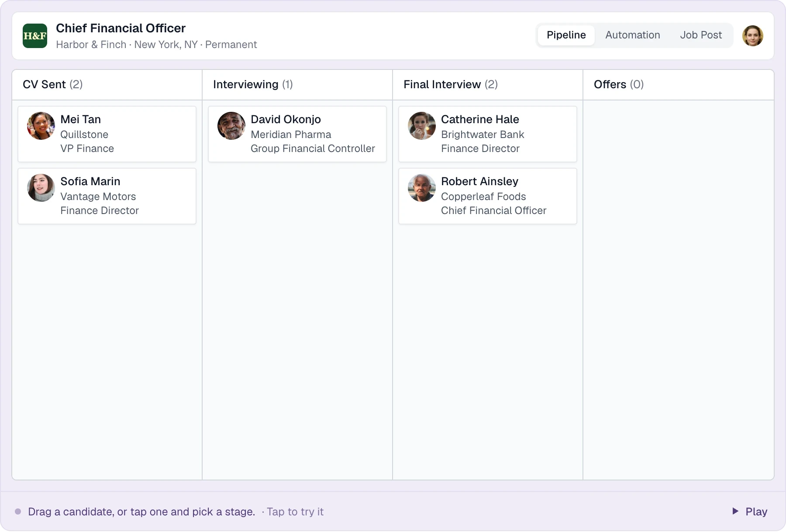Click the Copperleaf Foods company text
Viewport: 786px width, 532px height.
(483, 197)
